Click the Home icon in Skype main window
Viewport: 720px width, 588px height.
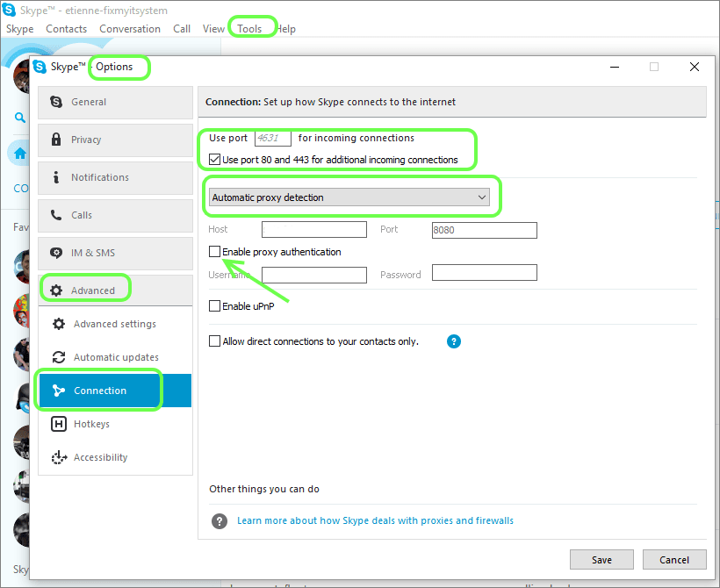click(19, 154)
